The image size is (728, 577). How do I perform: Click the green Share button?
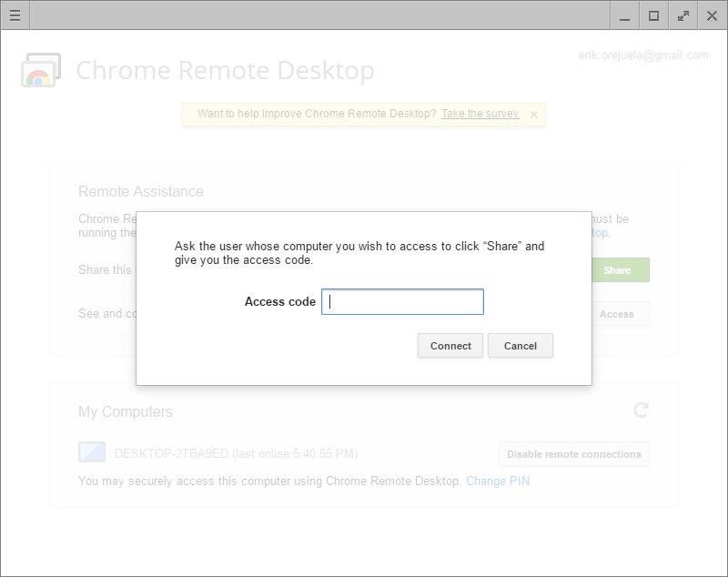coord(616,270)
